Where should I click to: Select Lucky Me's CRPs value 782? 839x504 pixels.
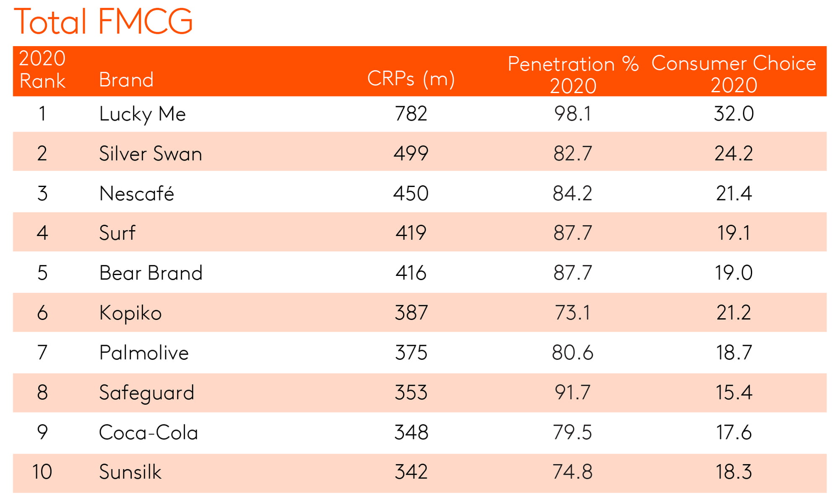411,114
